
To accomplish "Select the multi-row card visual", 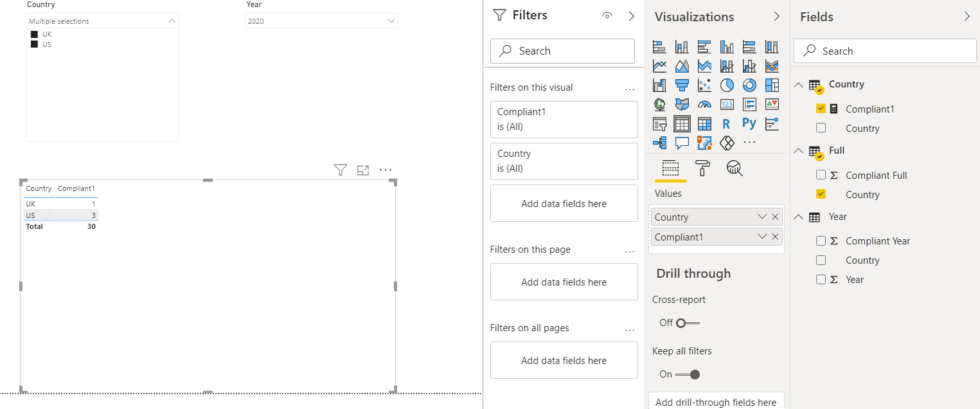I will [x=749, y=104].
